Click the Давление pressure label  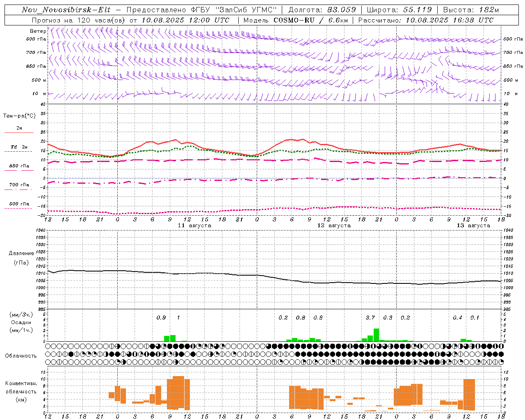click(x=21, y=253)
